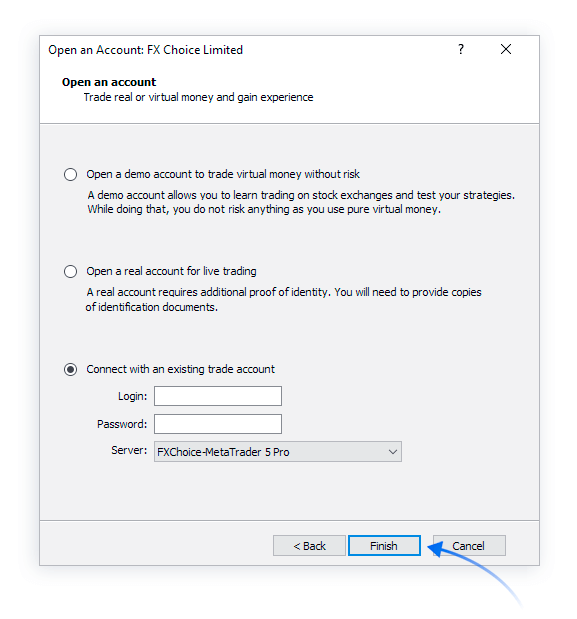Click 'Open a demo account to trade virtual money' label
This screenshot has height=619, width=577.
pos(223,174)
